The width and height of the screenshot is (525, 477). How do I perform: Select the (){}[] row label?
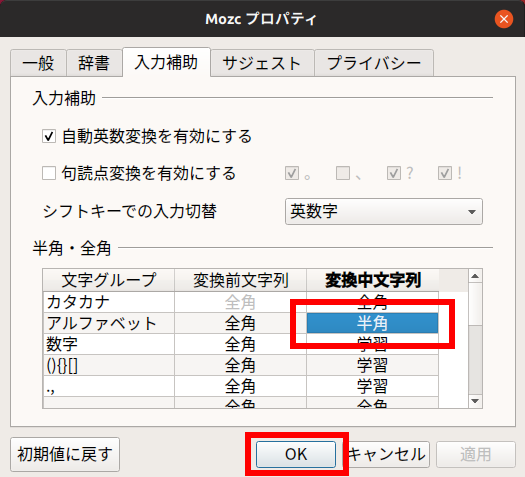(109, 365)
